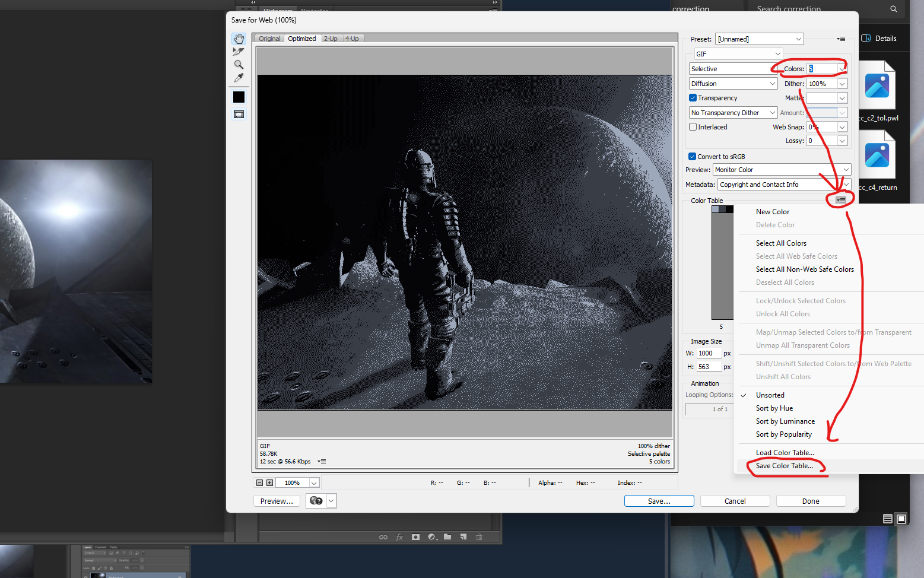Viewport: 924px width, 578px height.
Task: Click the zoom out minus icon
Action: 259,483
